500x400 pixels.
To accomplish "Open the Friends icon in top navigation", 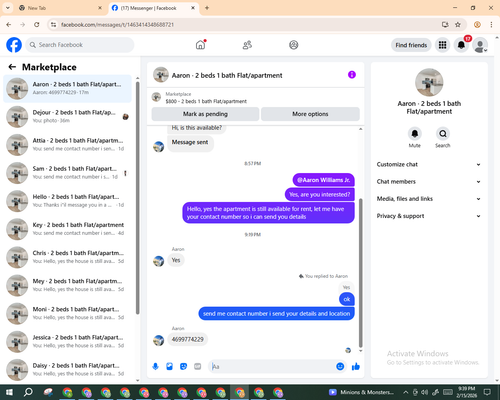I will click(x=247, y=45).
